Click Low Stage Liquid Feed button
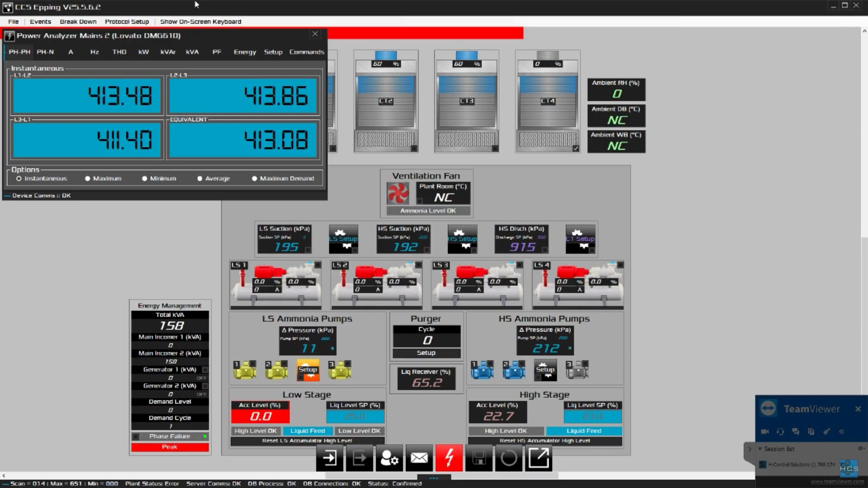The height and width of the screenshot is (488, 868). (308, 431)
